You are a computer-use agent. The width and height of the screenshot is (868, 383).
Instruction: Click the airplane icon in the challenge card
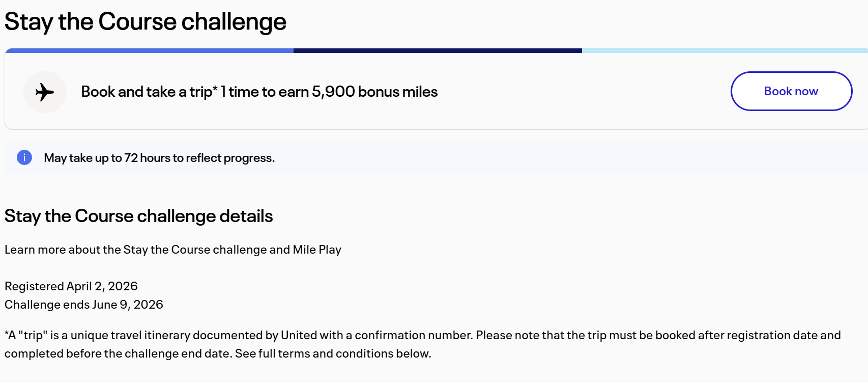coord(45,92)
